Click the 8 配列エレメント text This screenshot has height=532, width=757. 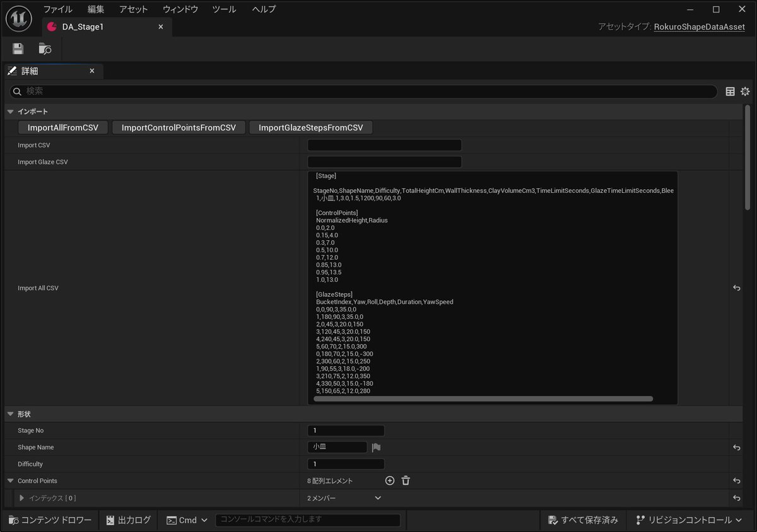pyautogui.click(x=329, y=481)
